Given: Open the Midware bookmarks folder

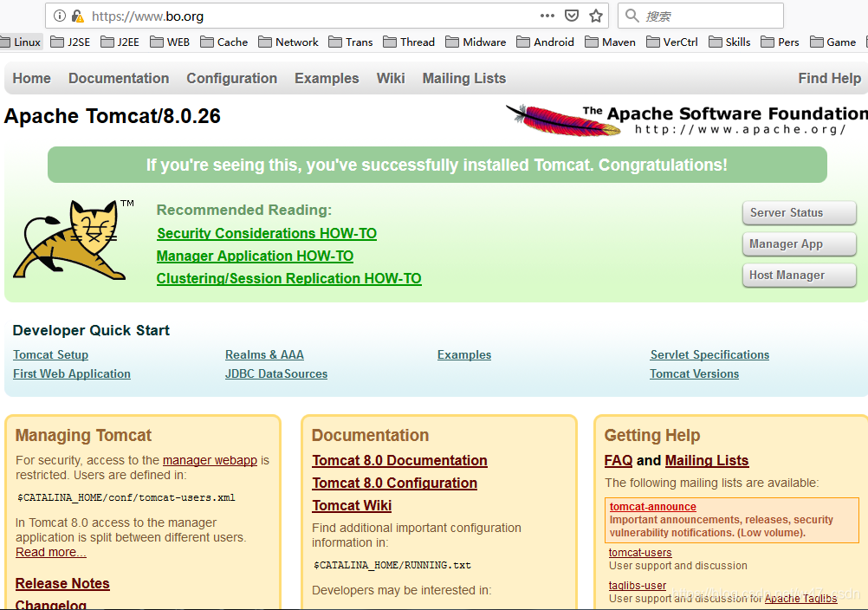Looking at the screenshot, I should pyautogui.click(x=476, y=42).
